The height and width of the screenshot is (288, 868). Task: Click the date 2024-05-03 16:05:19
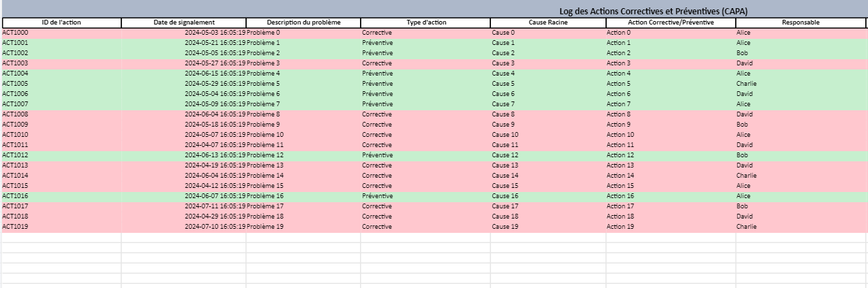pyautogui.click(x=215, y=33)
